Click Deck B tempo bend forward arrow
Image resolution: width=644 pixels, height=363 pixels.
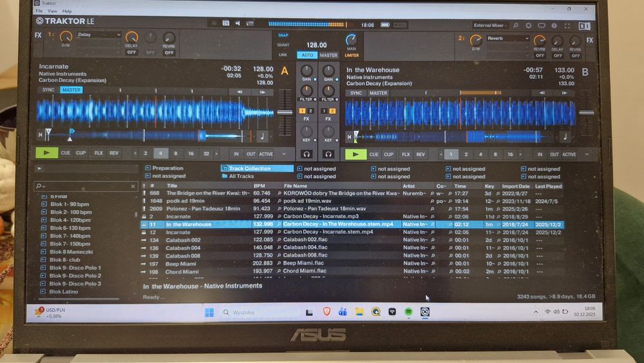coord(565,93)
